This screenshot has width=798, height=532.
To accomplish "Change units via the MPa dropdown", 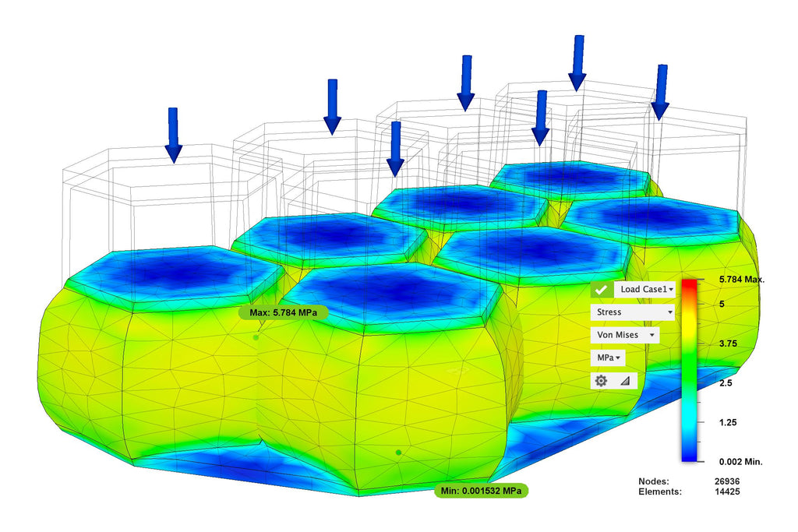I will (x=608, y=358).
